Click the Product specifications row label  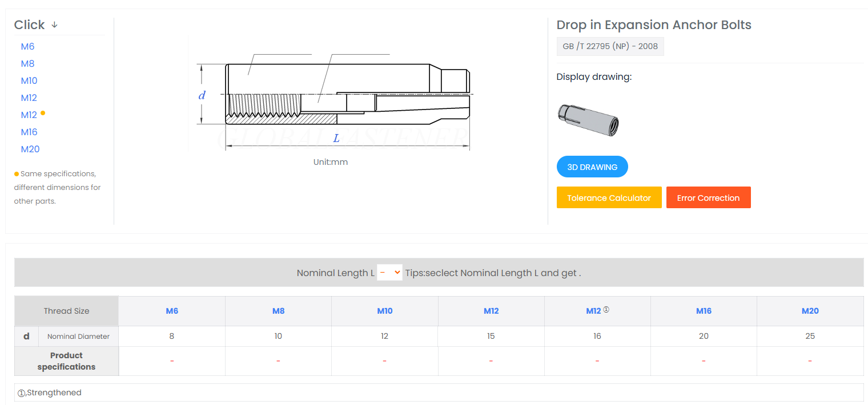66,361
